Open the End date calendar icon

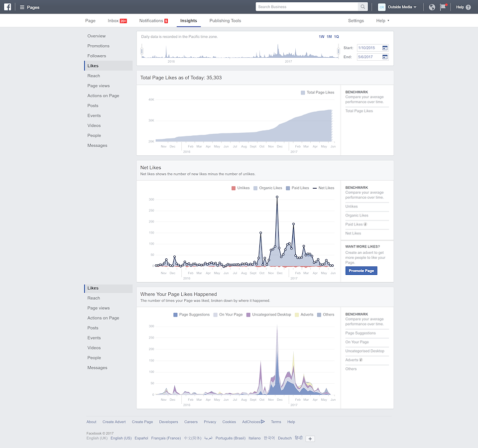pyautogui.click(x=385, y=57)
